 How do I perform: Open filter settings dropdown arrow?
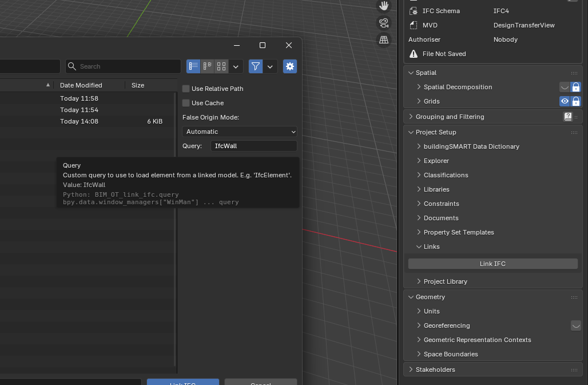click(270, 66)
